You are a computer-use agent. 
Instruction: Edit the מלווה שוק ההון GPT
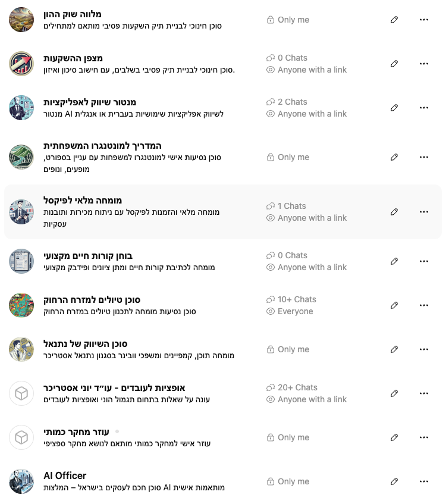tap(394, 20)
